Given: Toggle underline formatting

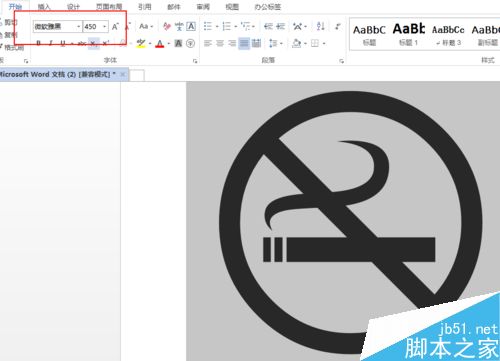Looking at the screenshot, I should (63, 43).
